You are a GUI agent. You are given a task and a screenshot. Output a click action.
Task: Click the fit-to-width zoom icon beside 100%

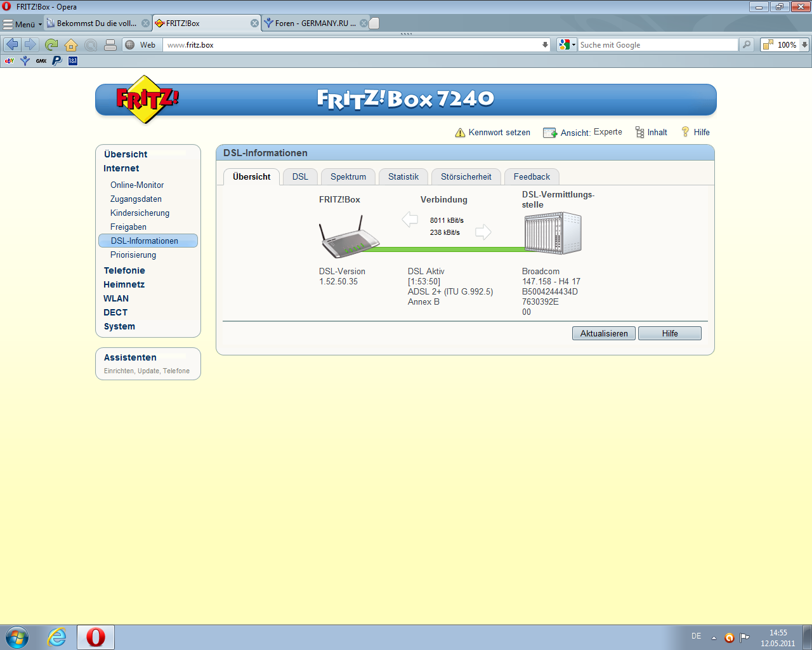coord(768,45)
